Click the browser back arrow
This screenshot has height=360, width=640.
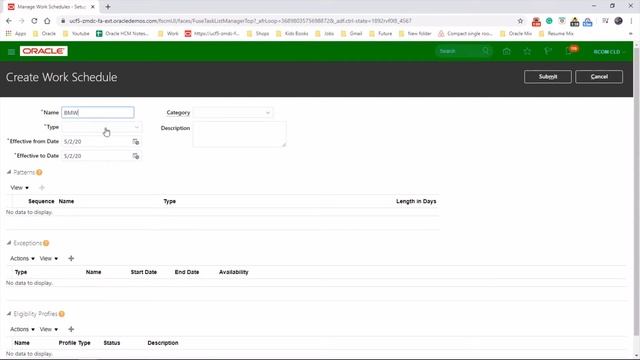(9, 21)
